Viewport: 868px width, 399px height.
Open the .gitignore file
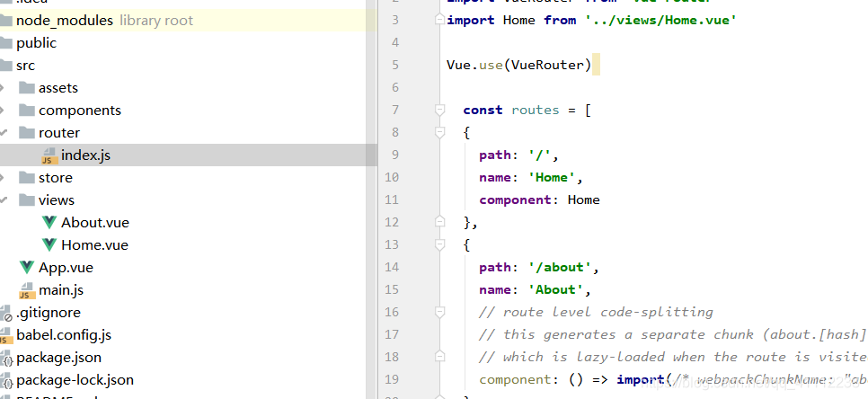49,313
